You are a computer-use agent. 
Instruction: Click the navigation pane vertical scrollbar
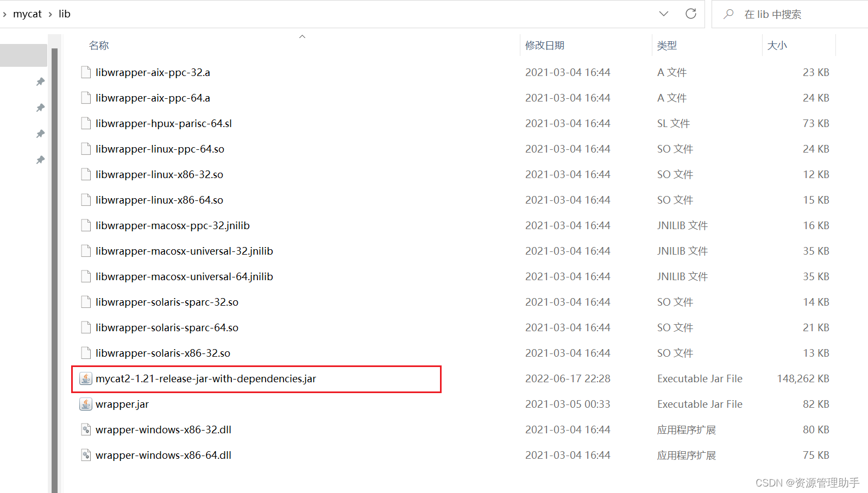tap(54, 270)
